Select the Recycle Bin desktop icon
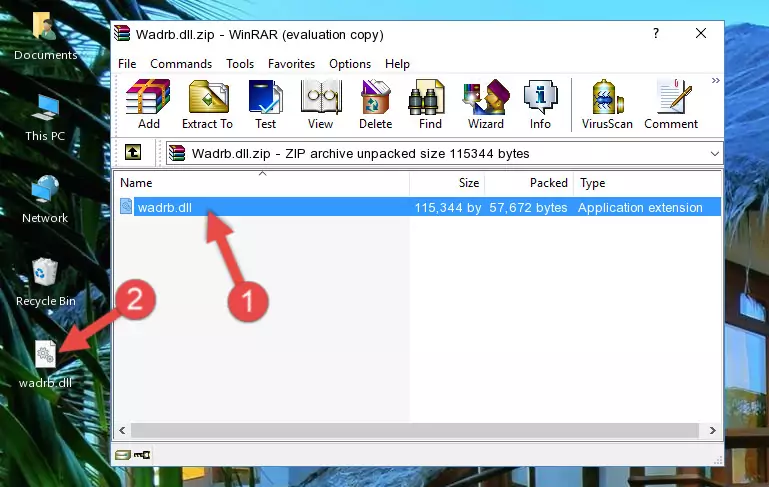769x487 pixels. click(46, 283)
